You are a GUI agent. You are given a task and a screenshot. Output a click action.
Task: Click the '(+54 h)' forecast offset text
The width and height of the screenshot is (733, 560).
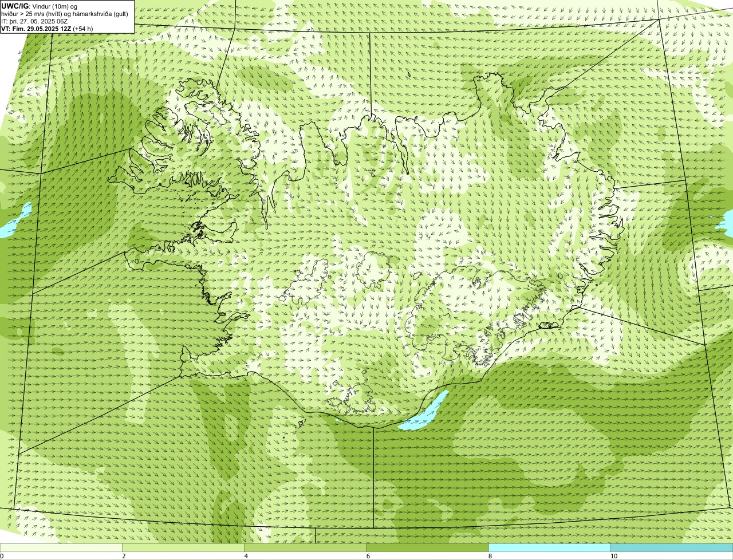coord(83,29)
